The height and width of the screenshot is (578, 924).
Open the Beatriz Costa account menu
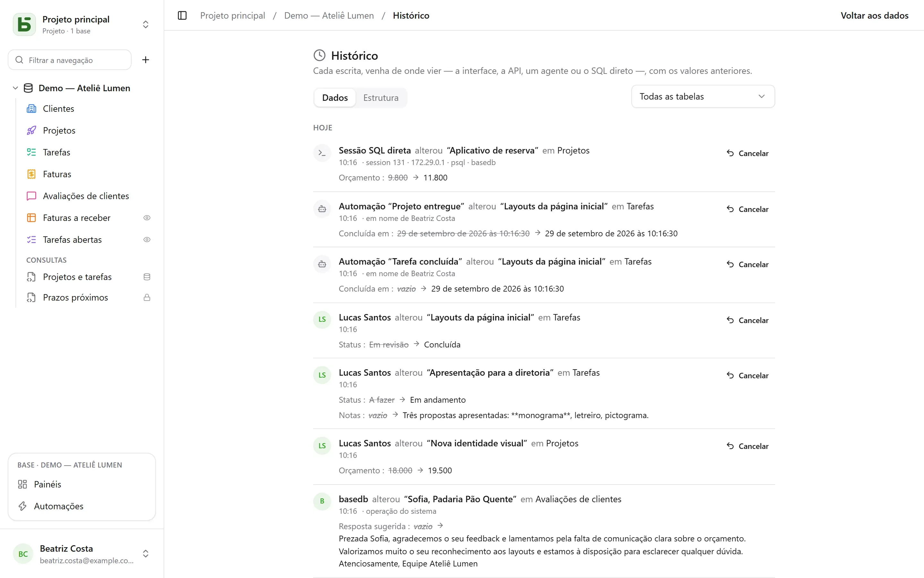click(x=82, y=554)
